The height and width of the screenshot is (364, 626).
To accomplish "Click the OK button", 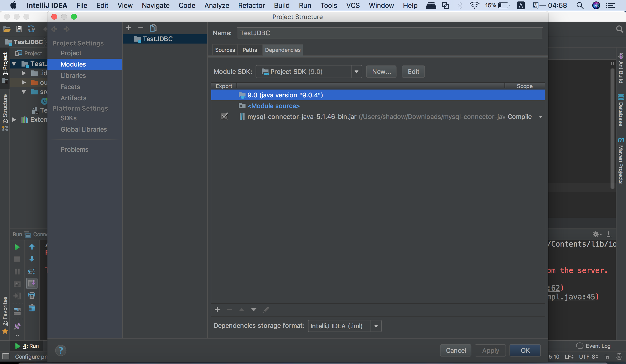I will [525, 350].
